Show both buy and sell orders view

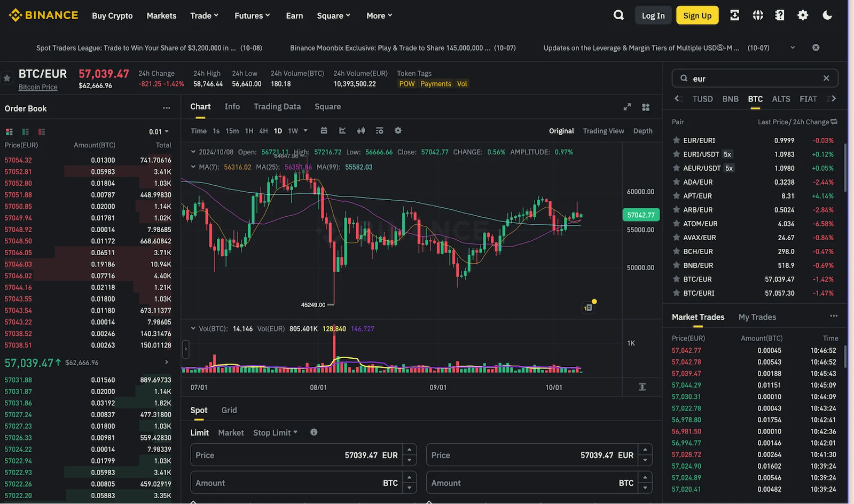pyautogui.click(x=9, y=131)
